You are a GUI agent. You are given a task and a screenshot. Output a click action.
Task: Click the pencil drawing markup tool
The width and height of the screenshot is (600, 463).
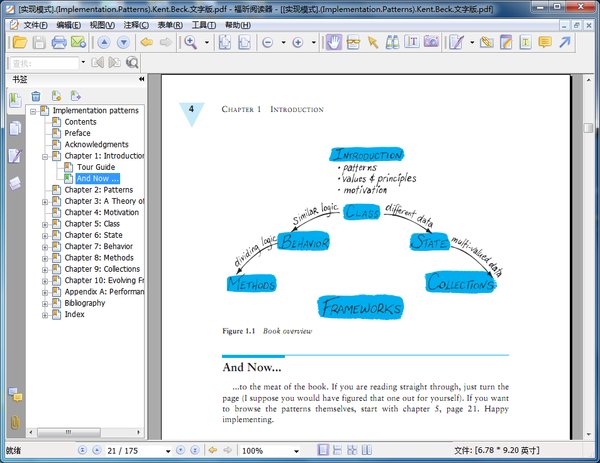click(x=456, y=42)
